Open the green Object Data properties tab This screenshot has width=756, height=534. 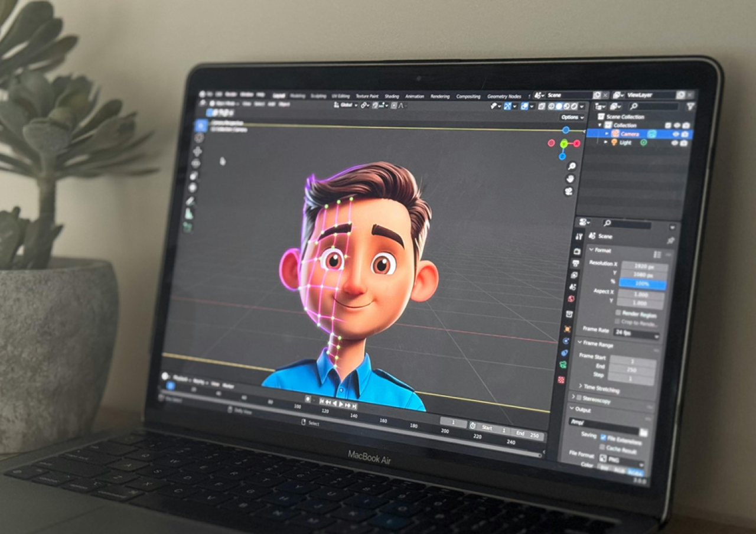click(563, 364)
